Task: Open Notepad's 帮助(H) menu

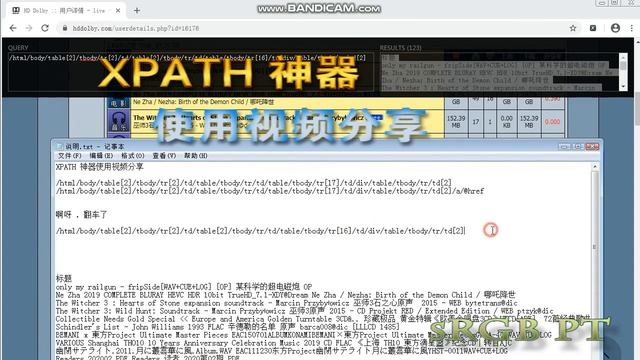Action: [196, 156]
